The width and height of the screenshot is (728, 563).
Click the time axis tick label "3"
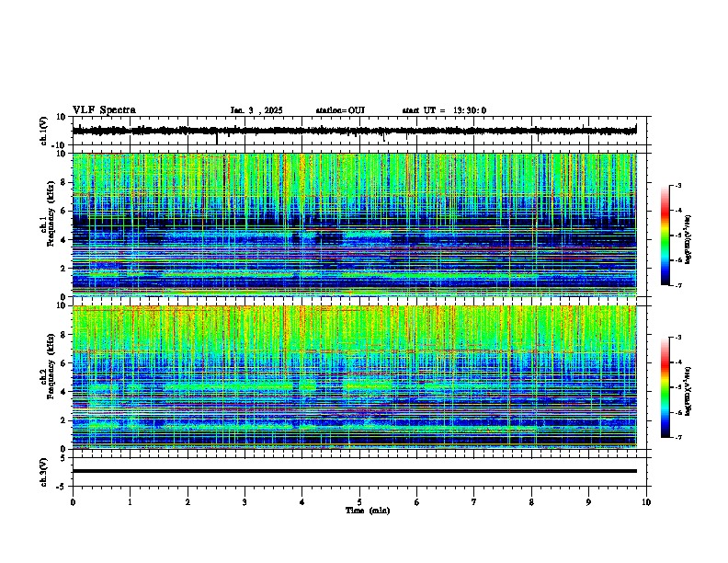tap(245, 502)
